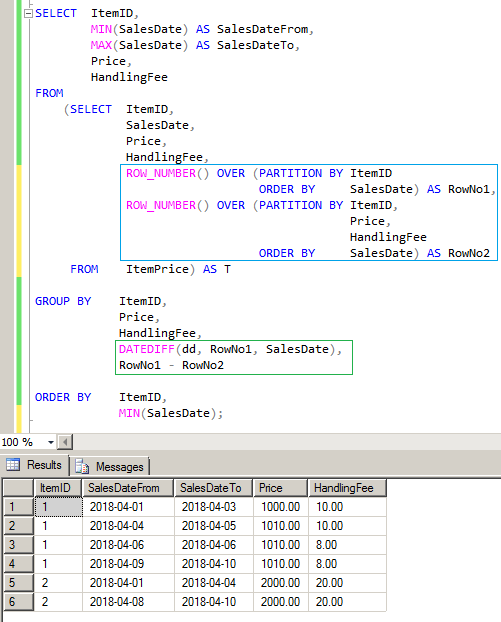501x622 pixels.
Task: Select the ItemID column header
Action: click(x=58, y=488)
